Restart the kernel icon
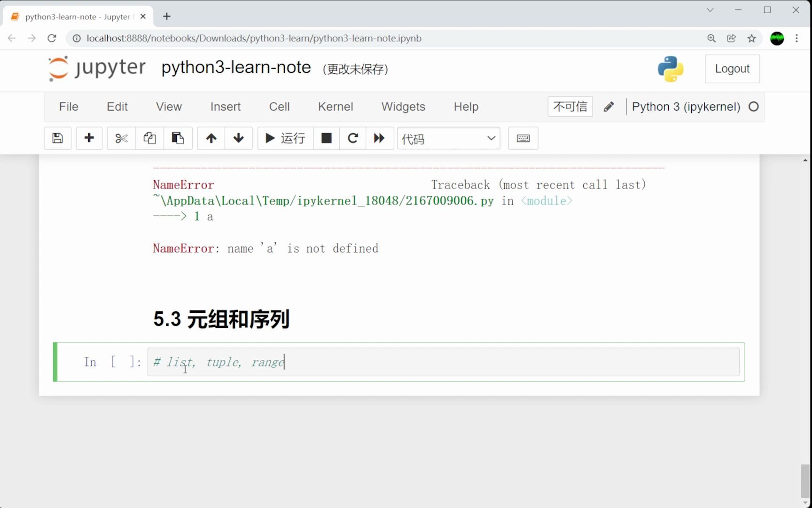812x508 pixels. (x=352, y=138)
